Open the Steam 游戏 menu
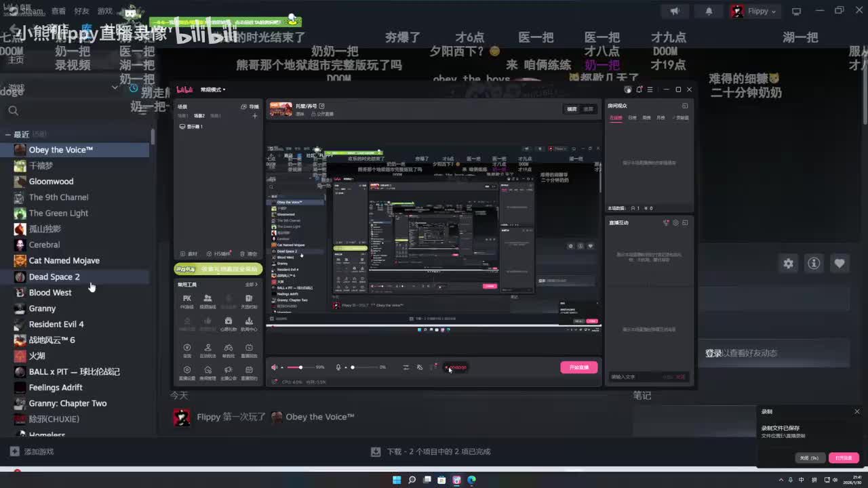Viewport: 868px width, 488px height. click(x=104, y=12)
